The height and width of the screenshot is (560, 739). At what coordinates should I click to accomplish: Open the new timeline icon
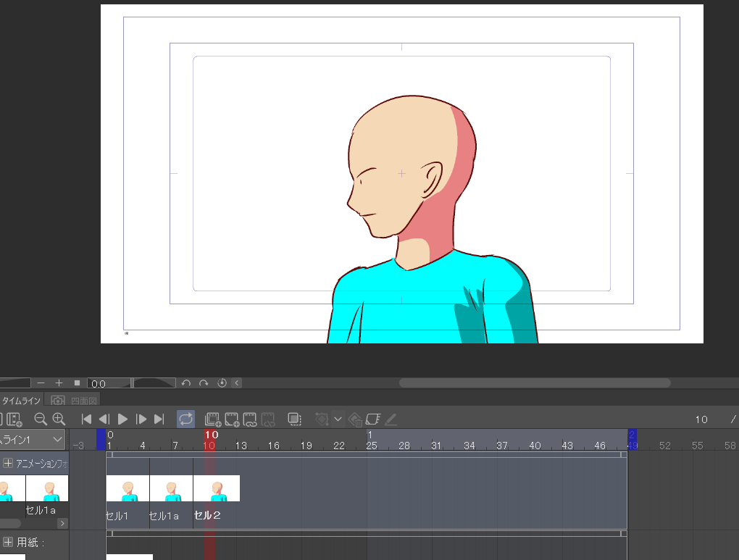pos(13,419)
